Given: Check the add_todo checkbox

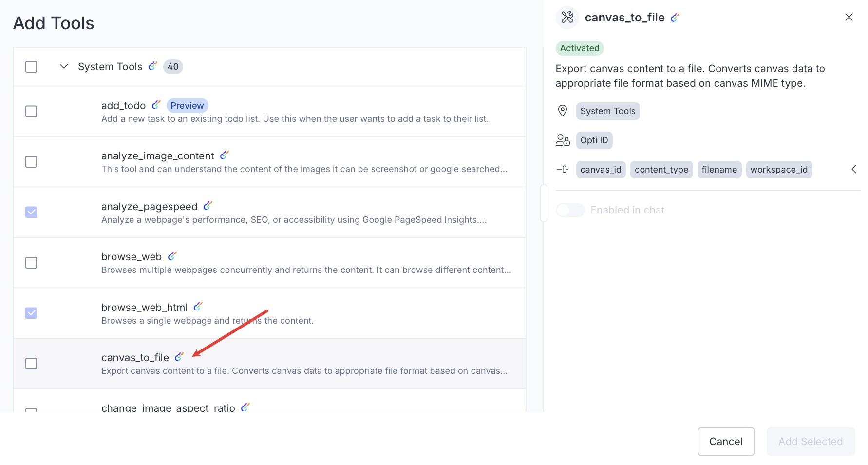Looking at the screenshot, I should click(x=31, y=112).
